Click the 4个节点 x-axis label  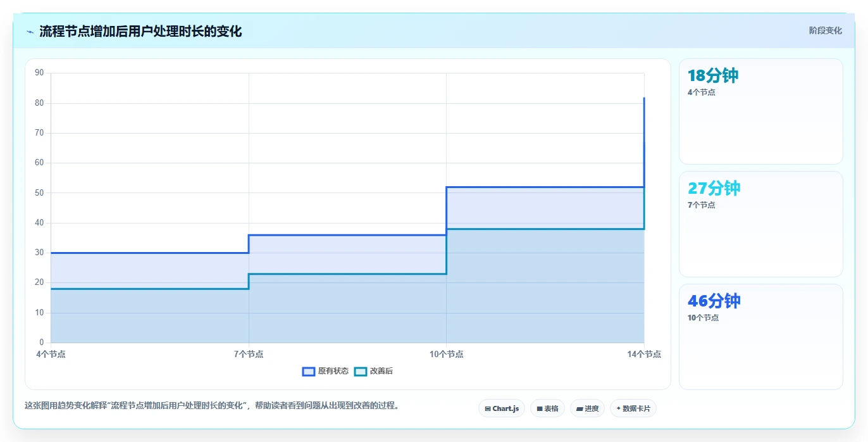pyautogui.click(x=51, y=354)
